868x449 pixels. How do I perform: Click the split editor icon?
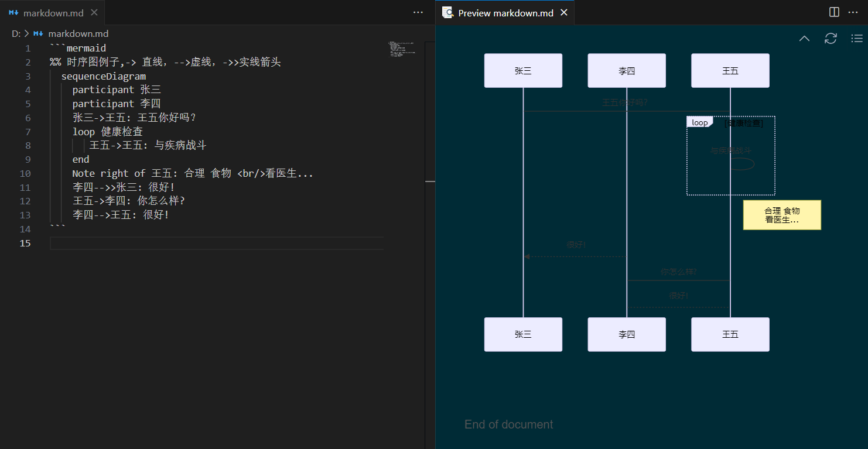pyautogui.click(x=834, y=12)
